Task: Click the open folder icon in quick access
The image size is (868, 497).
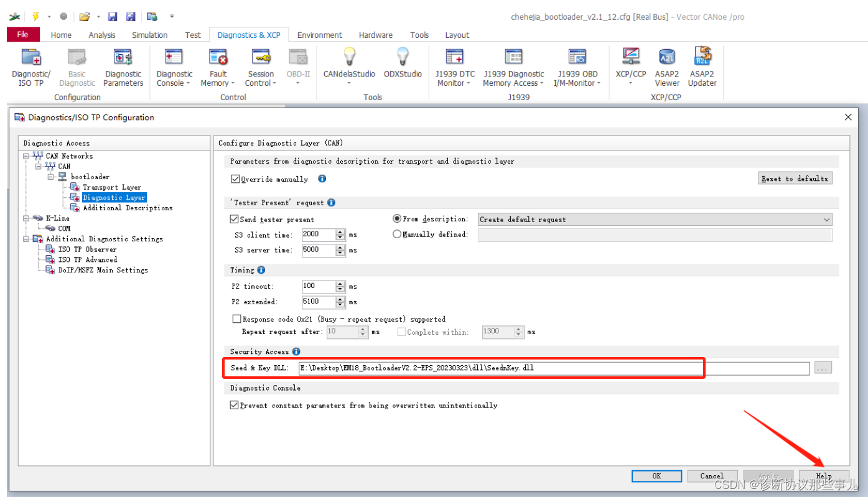Action: click(85, 16)
